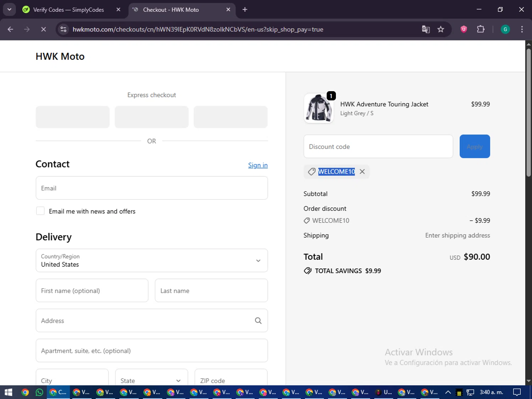Remove the WELCOME10 discount code tag
Image resolution: width=532 pixels, height=399 pixels.
pyautogui.click(x=362, y=172)
